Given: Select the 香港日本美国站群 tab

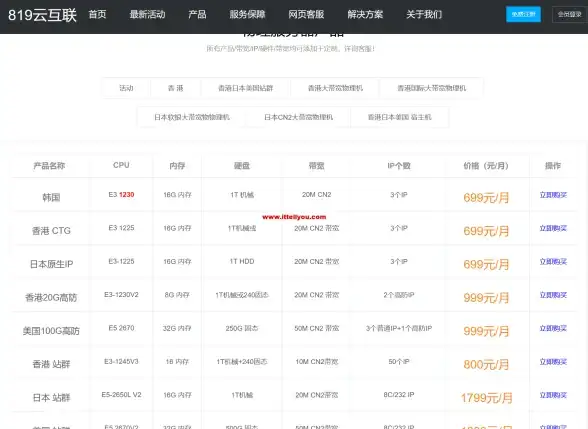Looking at the screenshot, I should pyautogui.click(x=246, y=88).
